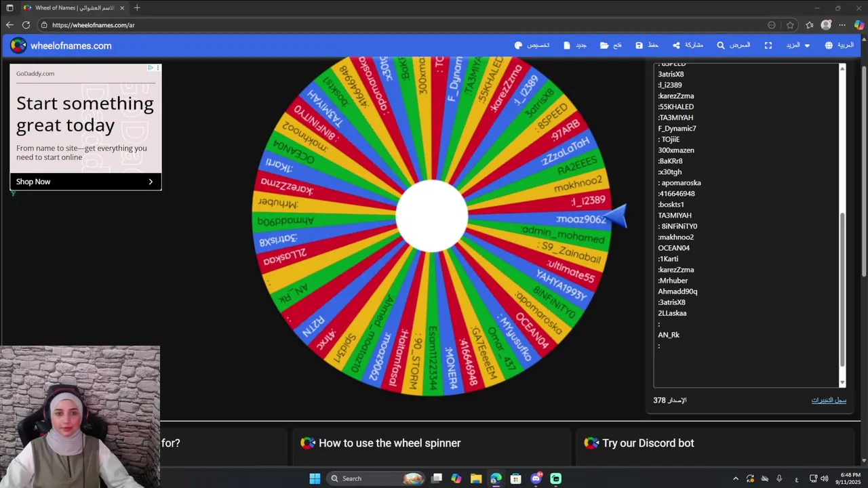Click the address bar URL field
The height and width of the screenshot is (488, 868).
pos(407,25)
